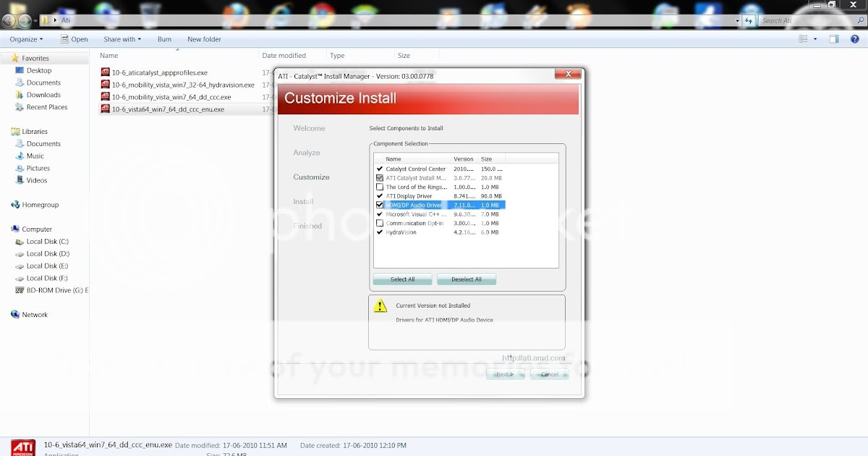Open Pictures library
This screenshot has width=868, height=456.
pos(38,169)
